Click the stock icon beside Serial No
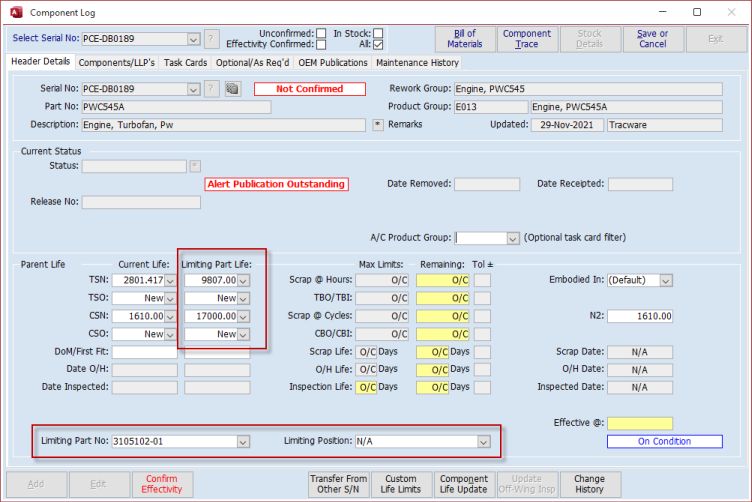The height and width of the screenshot is (502, 752). [233, 89]
